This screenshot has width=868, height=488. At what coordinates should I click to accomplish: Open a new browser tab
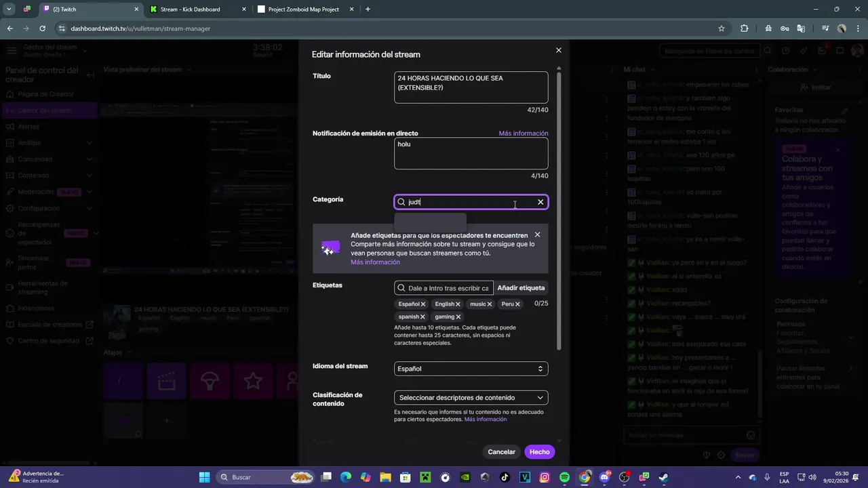coord(368,9)
